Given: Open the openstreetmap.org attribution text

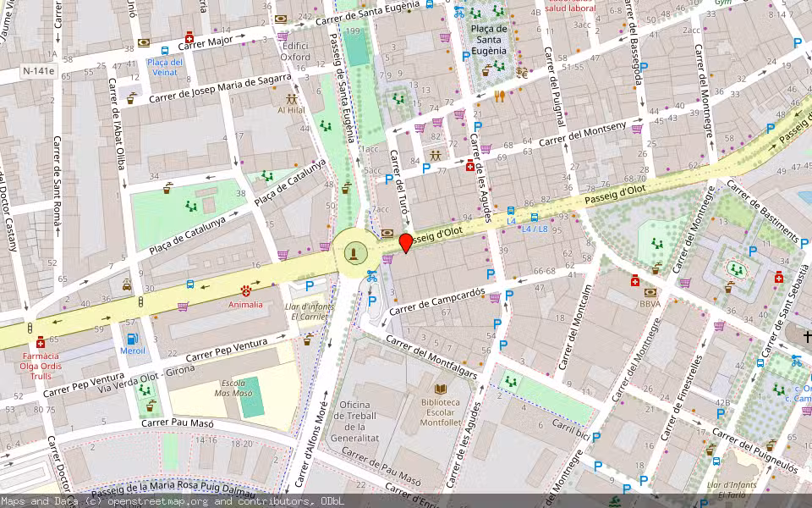Looking at the screenshot, I should (157, 501).
